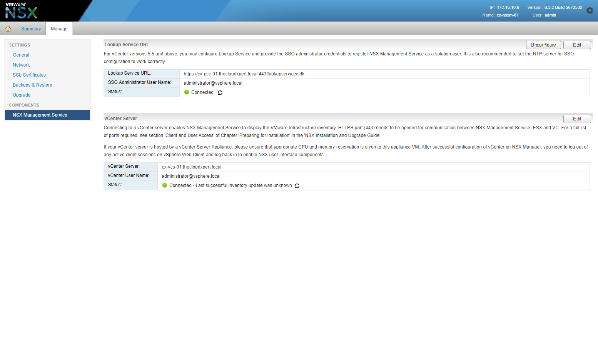Open the settings gear icon
The image size is (598, 364).
(590, 11)
